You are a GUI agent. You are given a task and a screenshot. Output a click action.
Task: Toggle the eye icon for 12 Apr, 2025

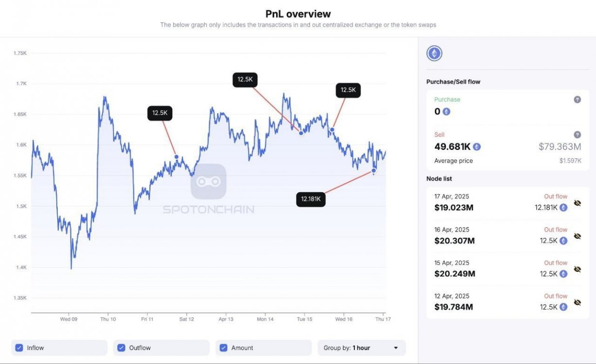[577, 302]
